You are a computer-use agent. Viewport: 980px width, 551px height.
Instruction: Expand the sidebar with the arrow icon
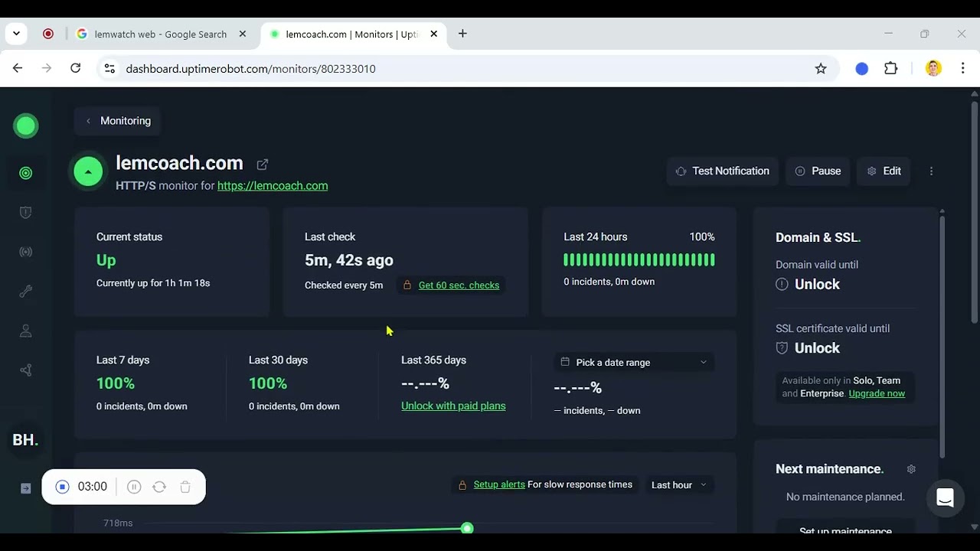[26, 488]
